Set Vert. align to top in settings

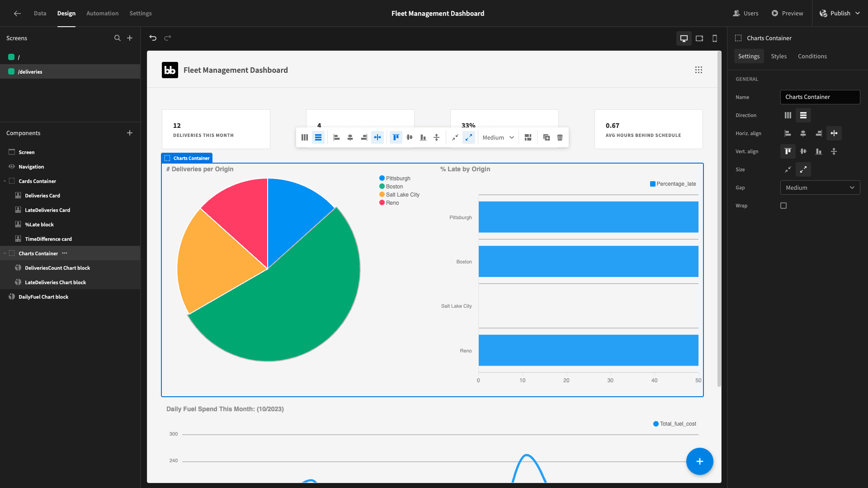coord(788,151)
